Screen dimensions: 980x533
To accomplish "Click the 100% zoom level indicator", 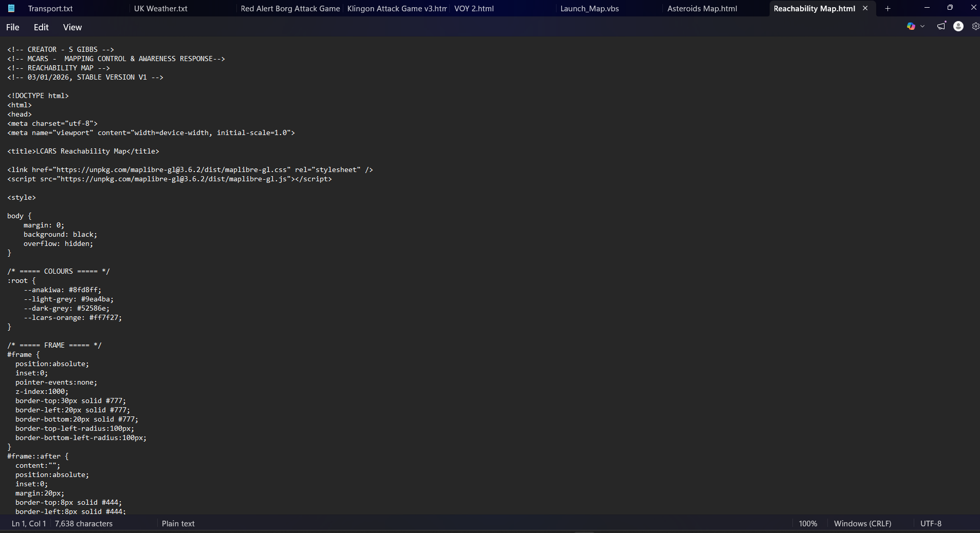I will (x=808, y=524).
